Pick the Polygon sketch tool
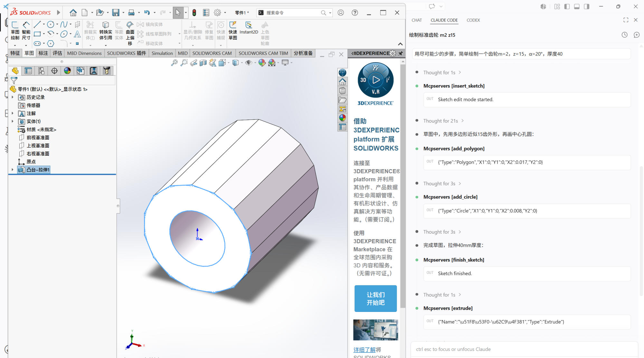Image resolution: width=644 pixels, height=358 pixels. tap(51, 43)
